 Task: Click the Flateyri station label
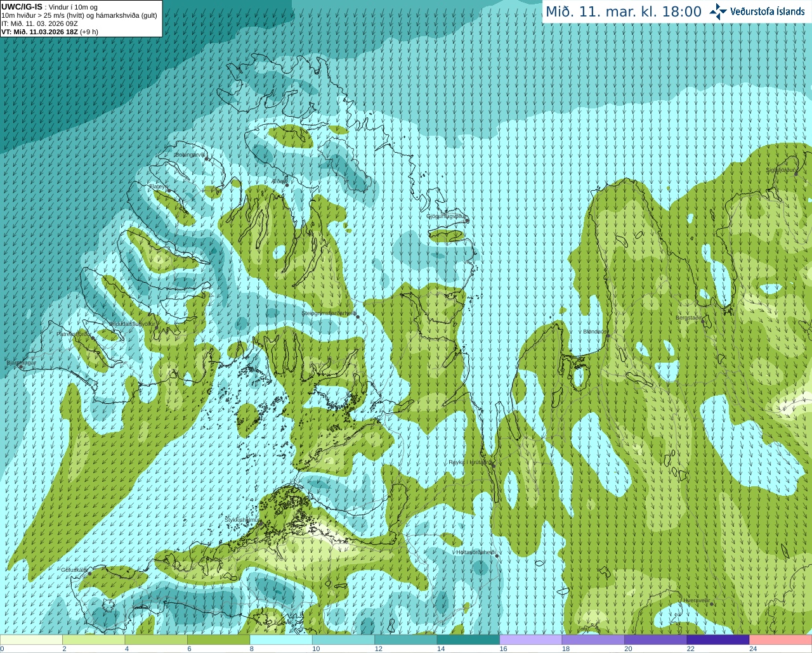click(x=157, y=186)
